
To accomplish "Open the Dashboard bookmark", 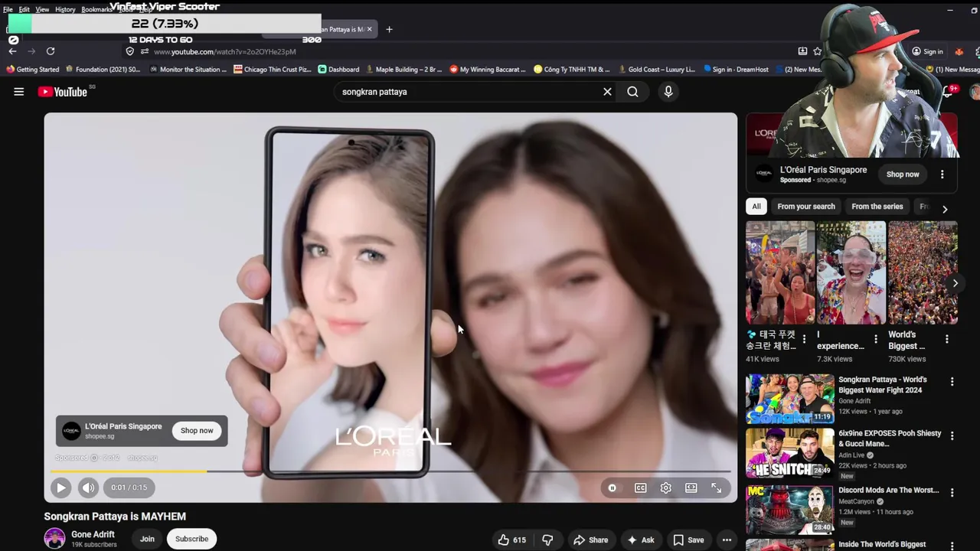I will (338, 70).
